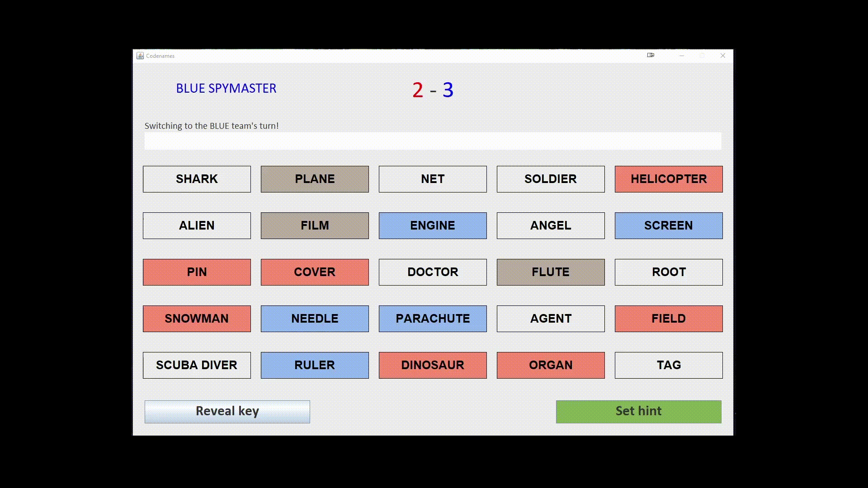This screenshot has height=488, width=868.
Task: Click the Set hint green button
Action: (638, 411)
